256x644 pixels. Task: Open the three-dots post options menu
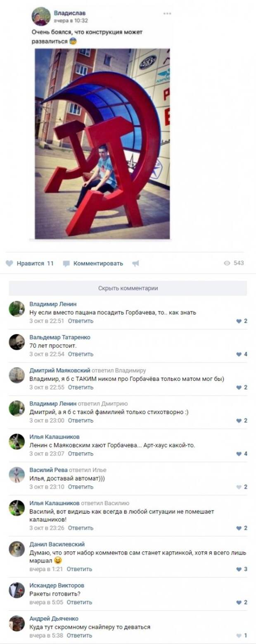tap(167, 14)
